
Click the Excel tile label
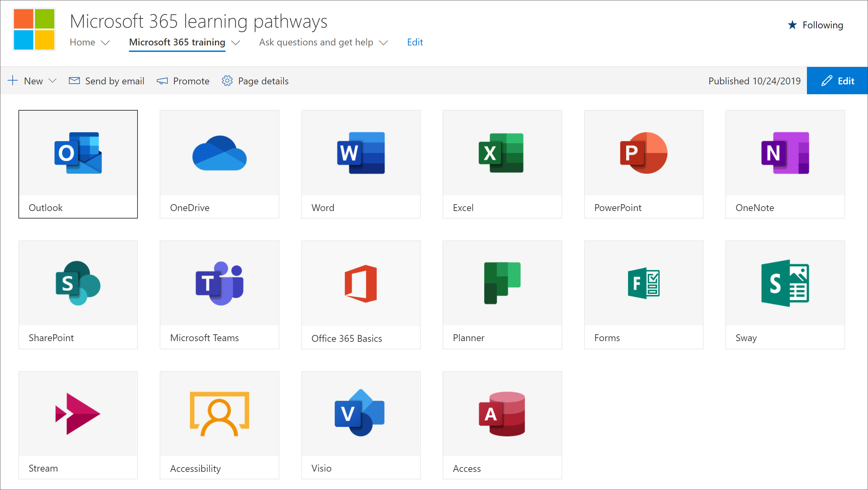point(463,208)
